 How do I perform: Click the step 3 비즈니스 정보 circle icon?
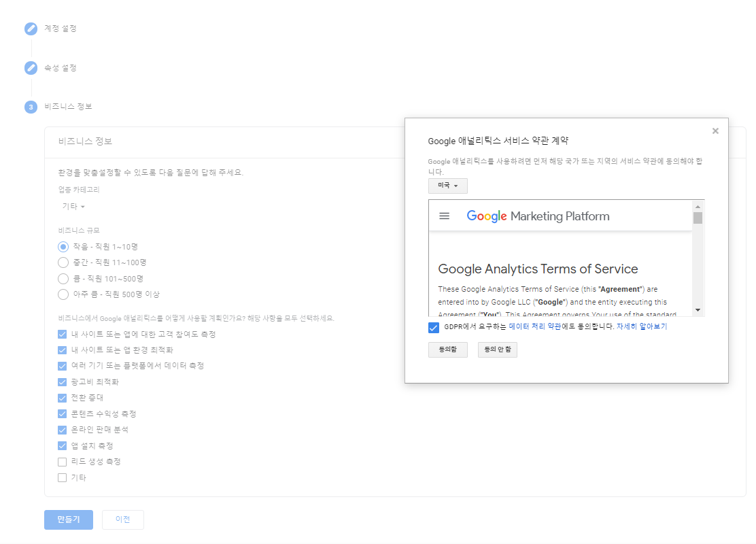[31, 107]
